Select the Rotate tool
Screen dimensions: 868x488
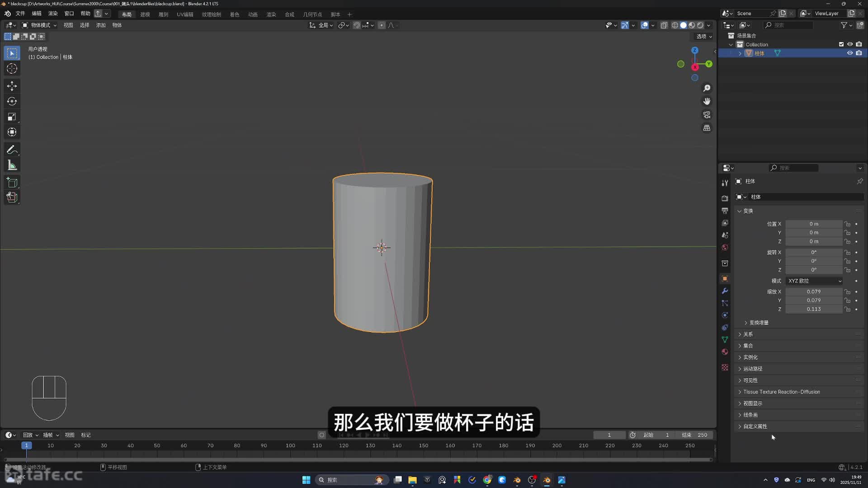coord(12,101)
